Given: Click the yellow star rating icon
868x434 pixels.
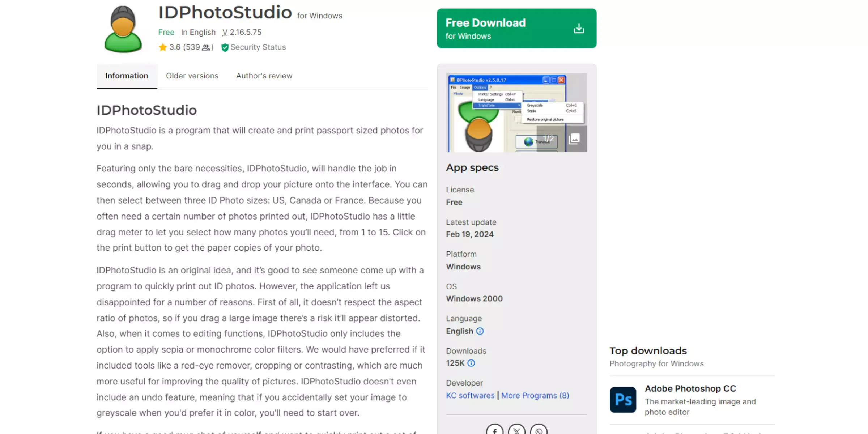Looking at the screenshot, I should (163, 47).
